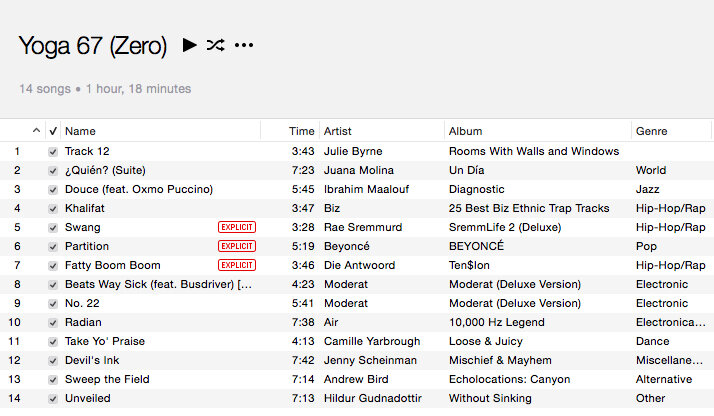
Task: Play the Yoga 67 (Zero) playlist
Action: click(189, 45)
